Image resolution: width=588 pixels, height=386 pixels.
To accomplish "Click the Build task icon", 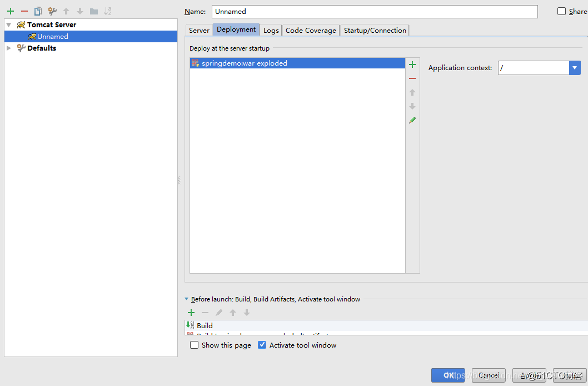I will [191, 325].
